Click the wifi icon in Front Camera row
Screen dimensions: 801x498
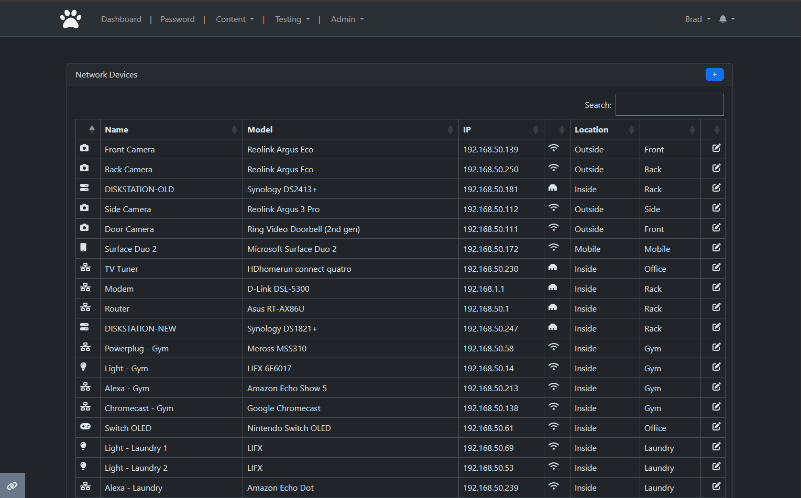click(x=553, y=148)
